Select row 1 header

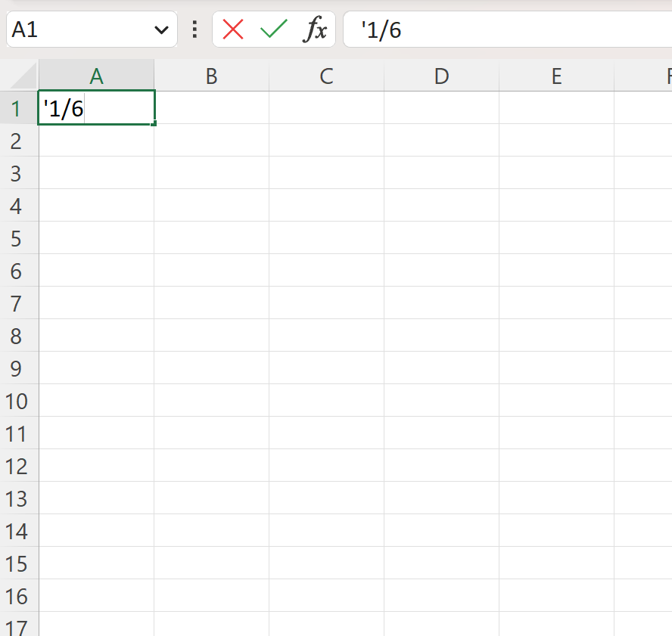(x=18, y=108)
